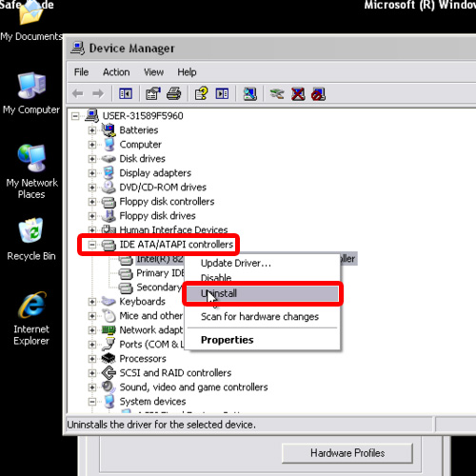This screenshot has height=476, width=476.
Task: Select the System devices label
Action: pyautogui.click(x=152, y=402)
